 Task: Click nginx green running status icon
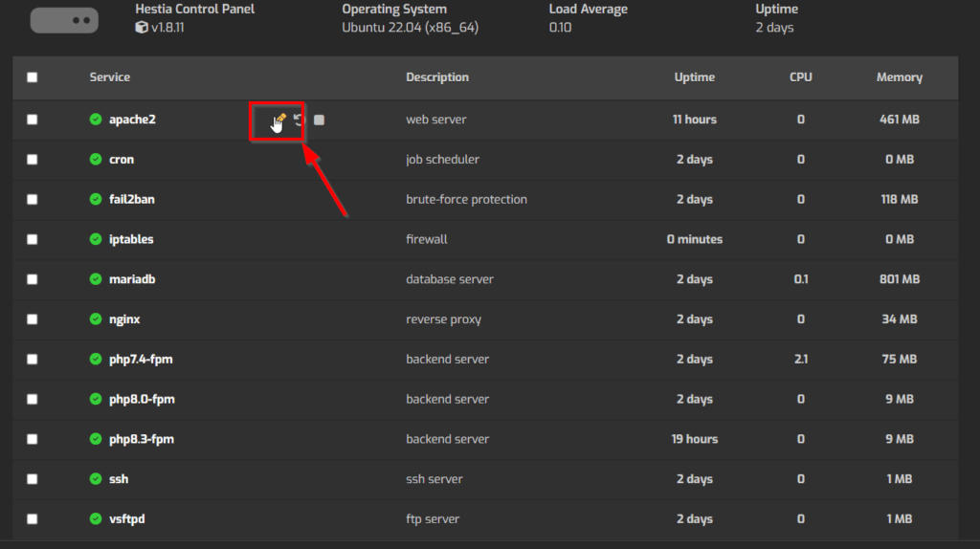[x=96, y=319]
